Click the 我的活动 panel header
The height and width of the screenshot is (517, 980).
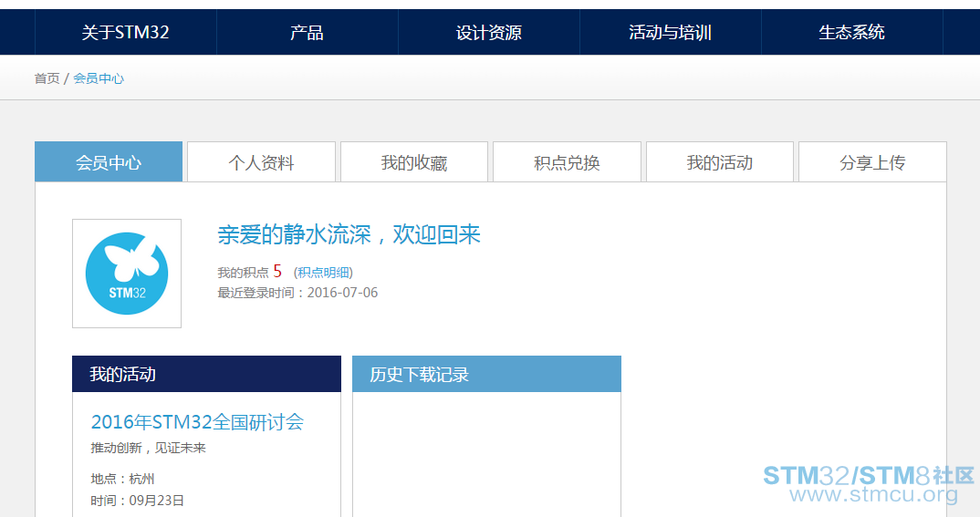[207, 374]
